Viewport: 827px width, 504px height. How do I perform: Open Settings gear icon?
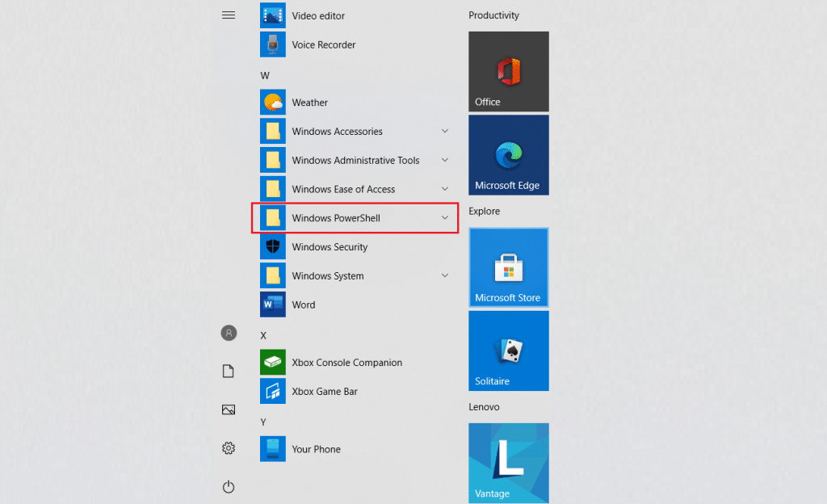229,448
